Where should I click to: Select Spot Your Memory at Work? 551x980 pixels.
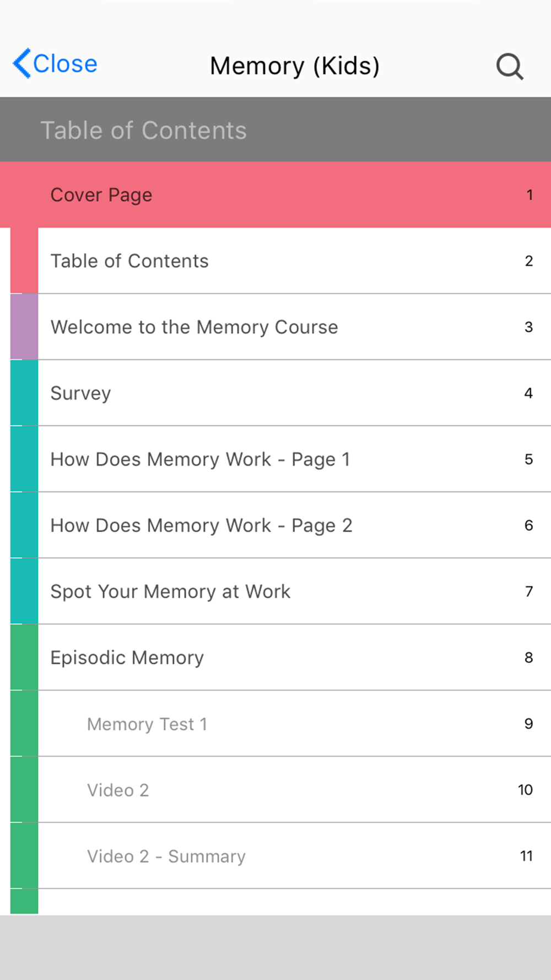pos(294,591)
